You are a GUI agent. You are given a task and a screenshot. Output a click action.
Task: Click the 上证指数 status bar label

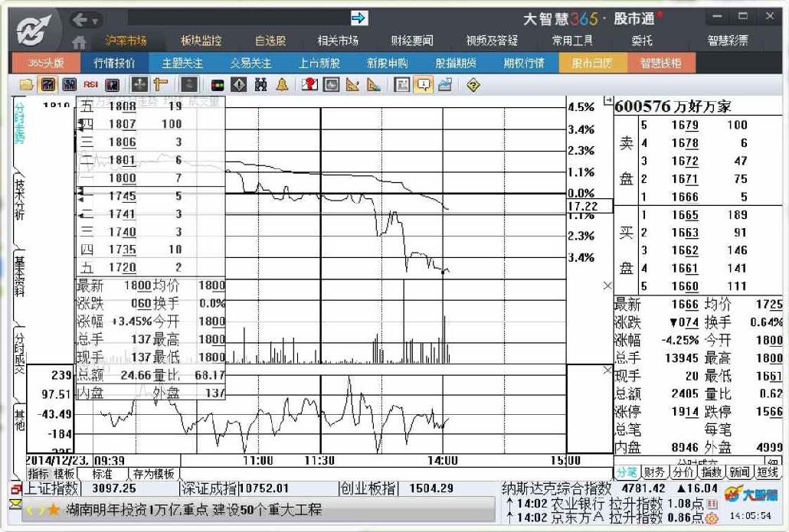[x=51, y=488]
